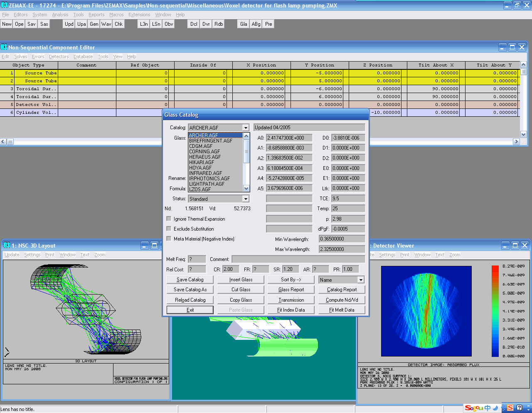532x413 pixels.
Task: Click the Chk toolbar button
Action: (119, 24)
